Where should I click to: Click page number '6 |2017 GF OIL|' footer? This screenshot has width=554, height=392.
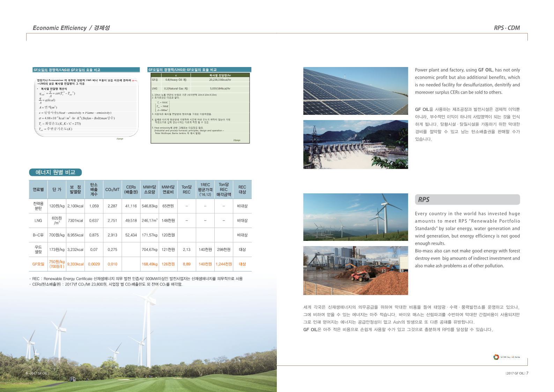pos(37,373)
